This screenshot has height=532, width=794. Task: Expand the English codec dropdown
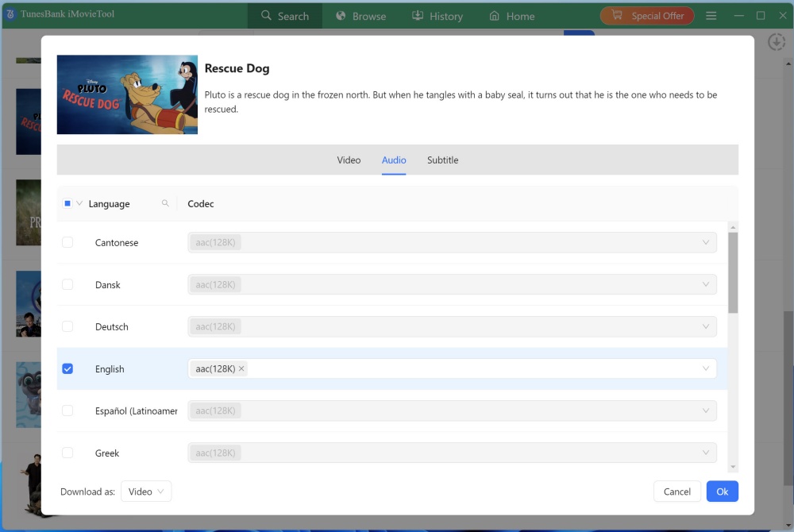pos(705,368)
